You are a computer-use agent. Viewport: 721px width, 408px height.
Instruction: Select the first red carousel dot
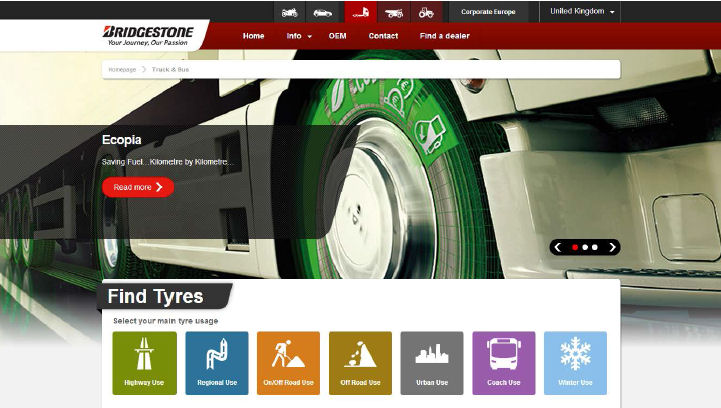[x=575, y=247]
